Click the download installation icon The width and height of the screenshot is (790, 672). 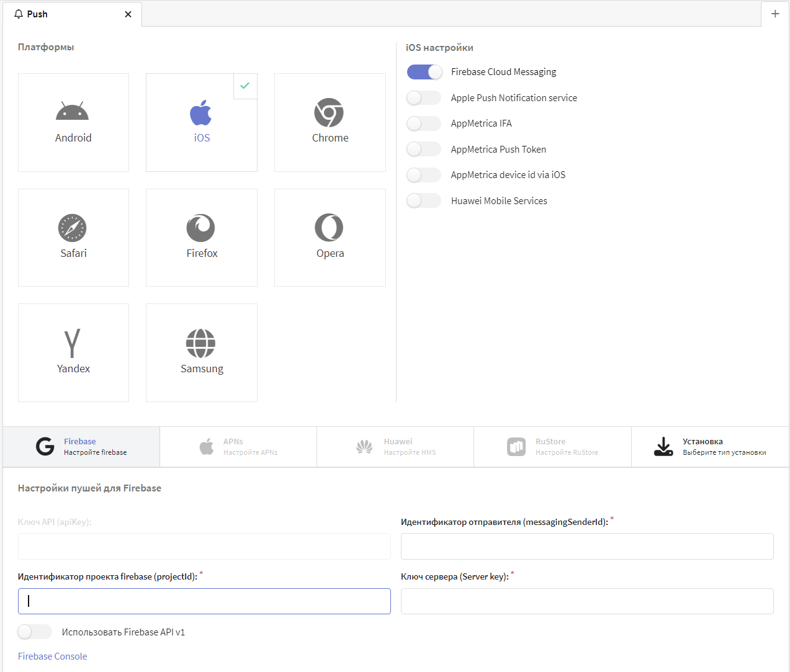(x=663, y=446)
